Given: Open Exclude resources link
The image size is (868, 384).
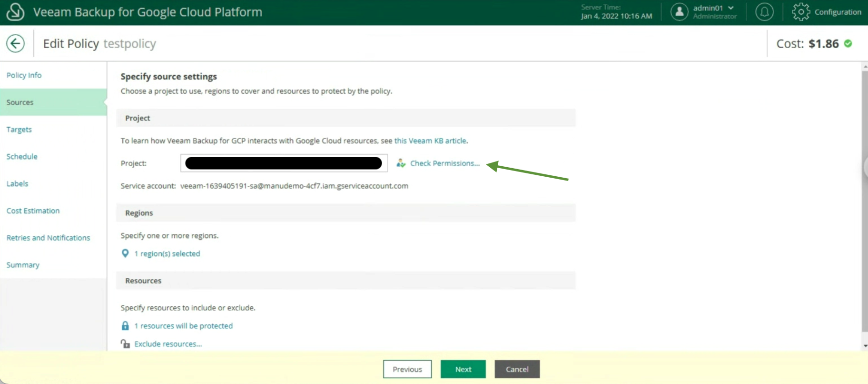Looking at the screenshot, I should [x=168, y=344].
